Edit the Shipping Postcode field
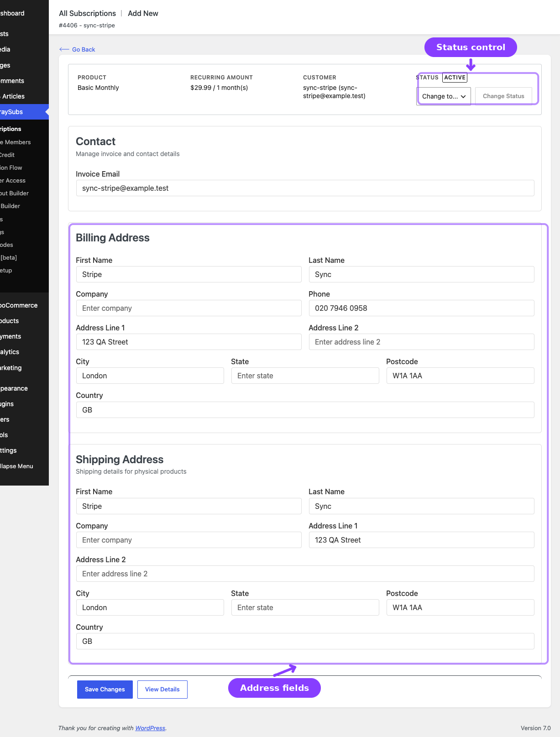 pos(460,607)
